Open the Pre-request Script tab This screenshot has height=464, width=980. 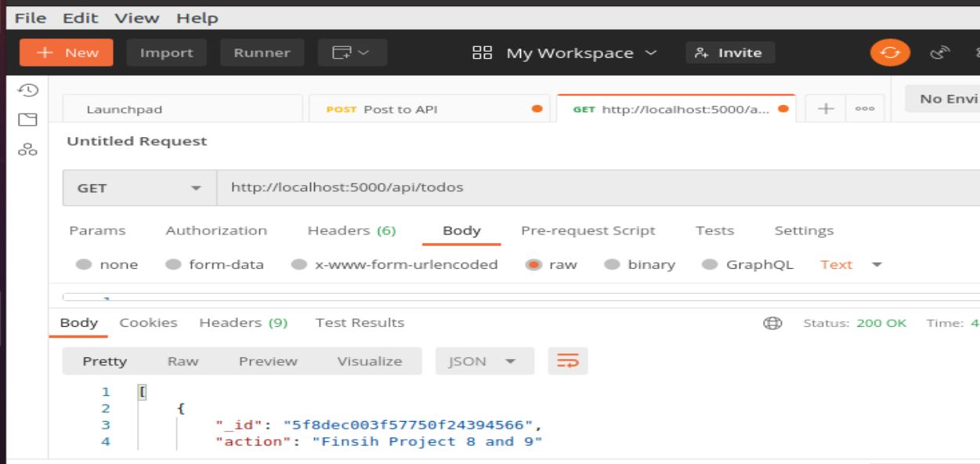(x=588, y=230)
